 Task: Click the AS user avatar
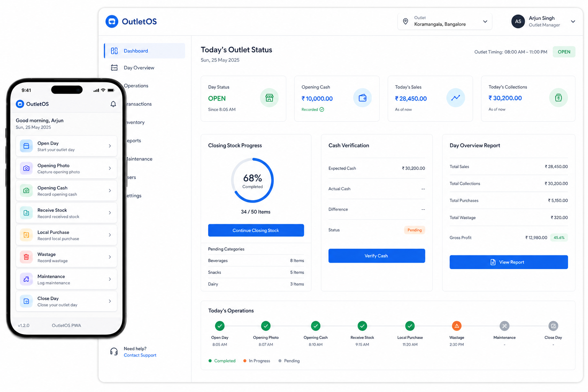coord(518,21)
